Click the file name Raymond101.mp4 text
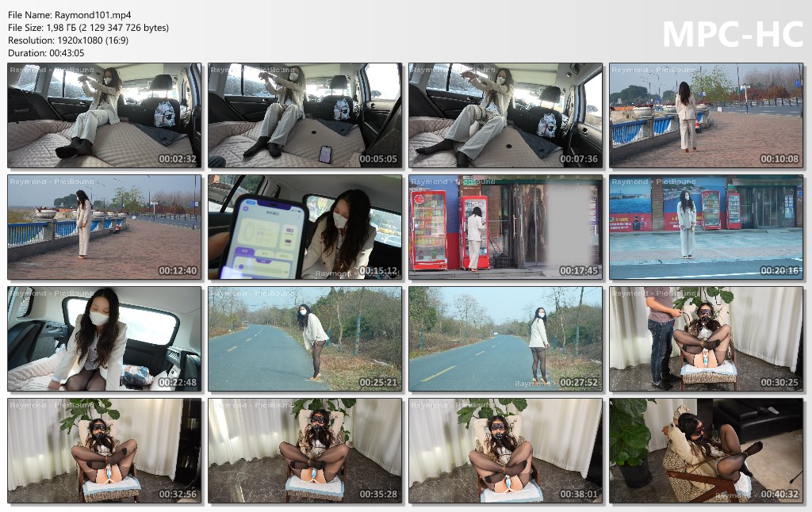The height and width of the screenshot is (512, 812). 70,14
